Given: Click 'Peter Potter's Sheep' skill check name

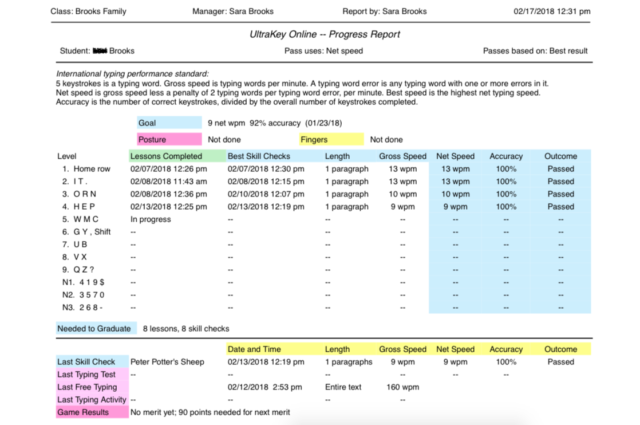Looking at the screenshot, I should coord(167,362).
